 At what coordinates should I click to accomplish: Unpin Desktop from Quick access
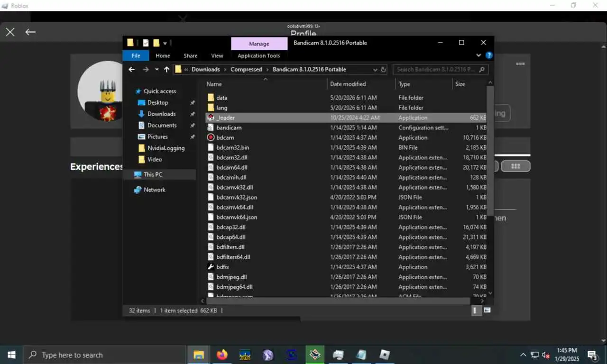click(193, 102)
